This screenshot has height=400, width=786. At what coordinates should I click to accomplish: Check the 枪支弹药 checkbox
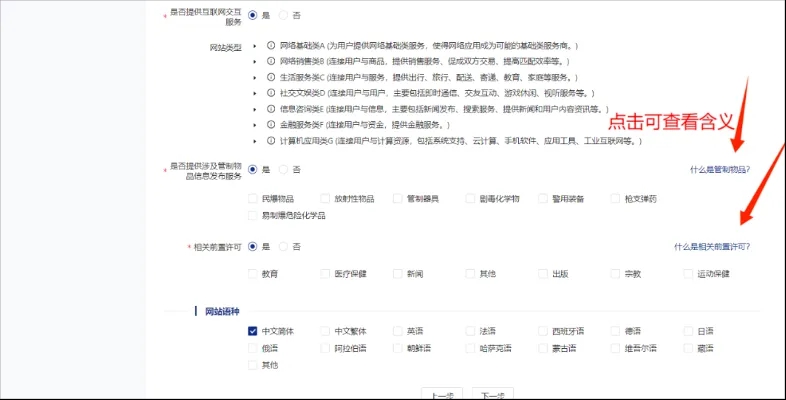(x=614, y=199)
